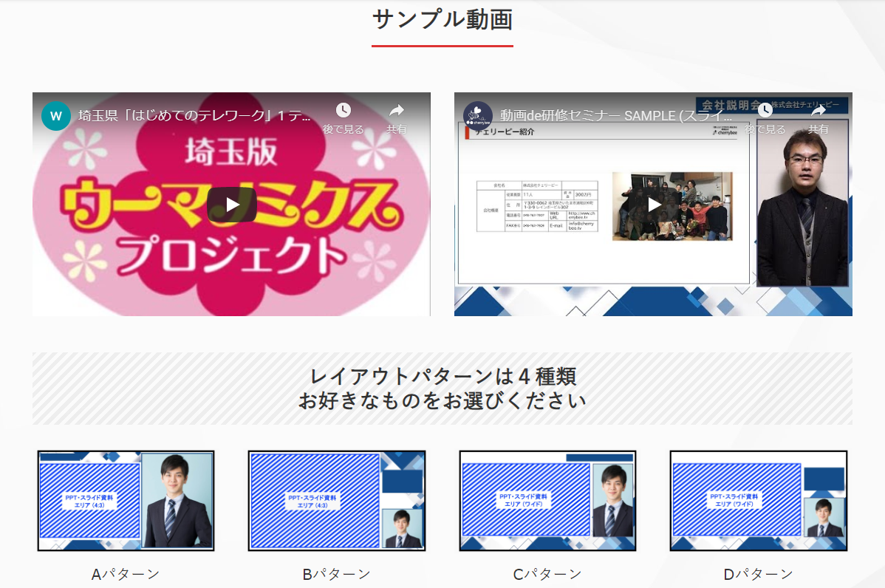Click the サンプル動画 section heading

(x=442, y=20)
